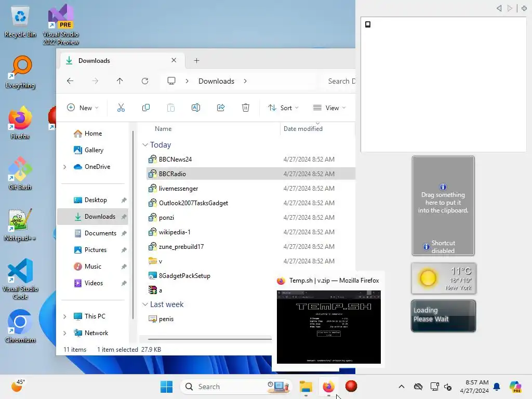
Task: Open Videos in navigation pane
Action: pos(93,283)
